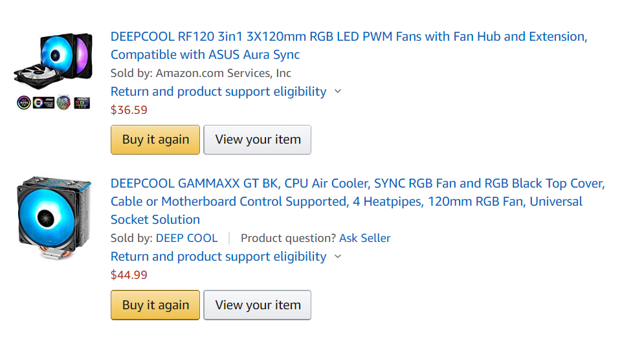The height and width of the screenshot is (339, 644).
Task: Click Return and product support eligibility under RF120
Action: pos(219,91)
